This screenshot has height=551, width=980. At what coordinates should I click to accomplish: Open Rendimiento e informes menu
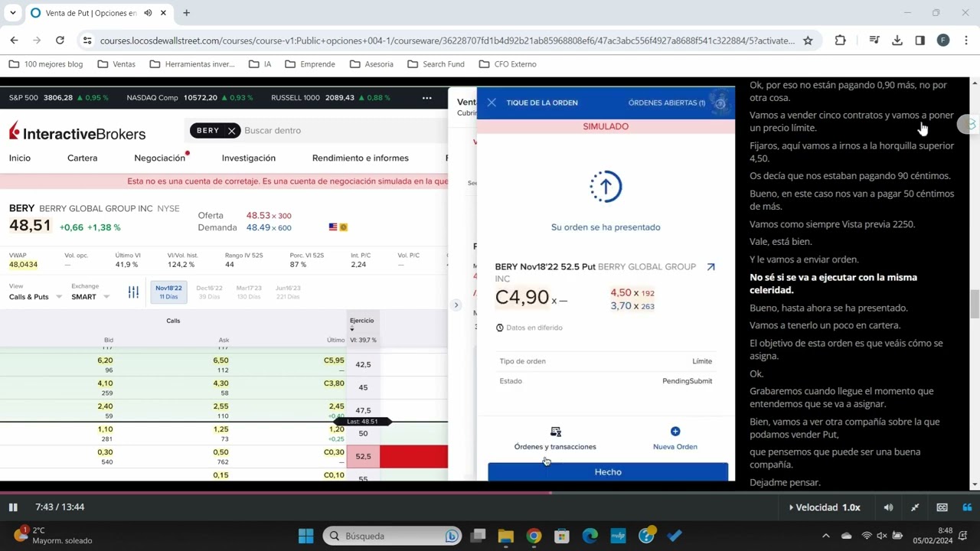(361, 158)
